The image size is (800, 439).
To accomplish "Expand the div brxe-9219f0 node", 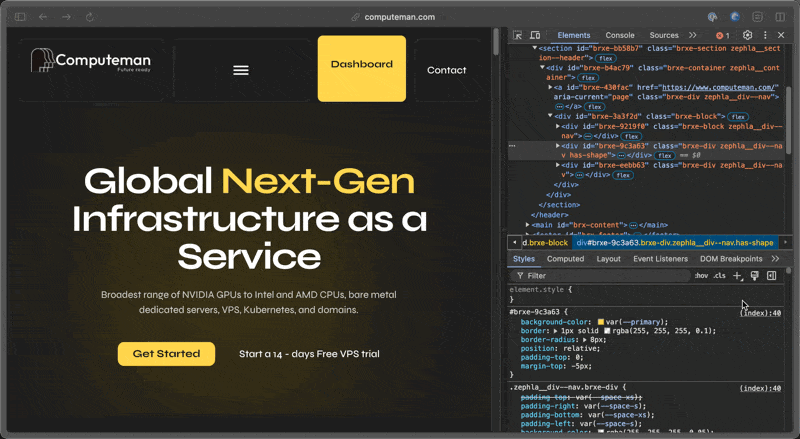I will (x=558, y=126).
